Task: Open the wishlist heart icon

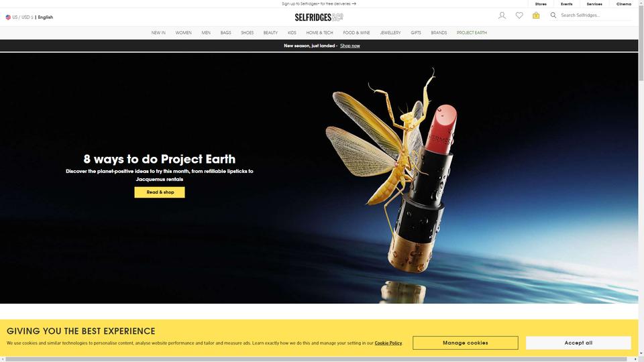Action: [x=519, y=15]
